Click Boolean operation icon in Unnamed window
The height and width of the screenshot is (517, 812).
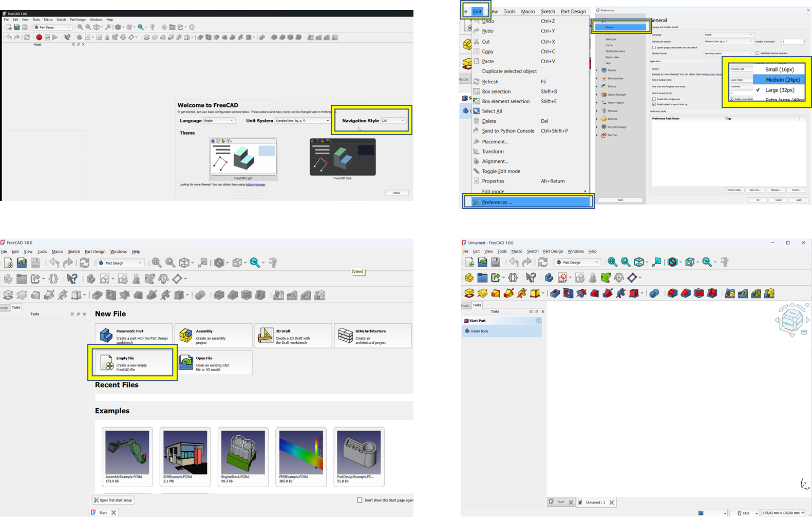coord(654,293)
